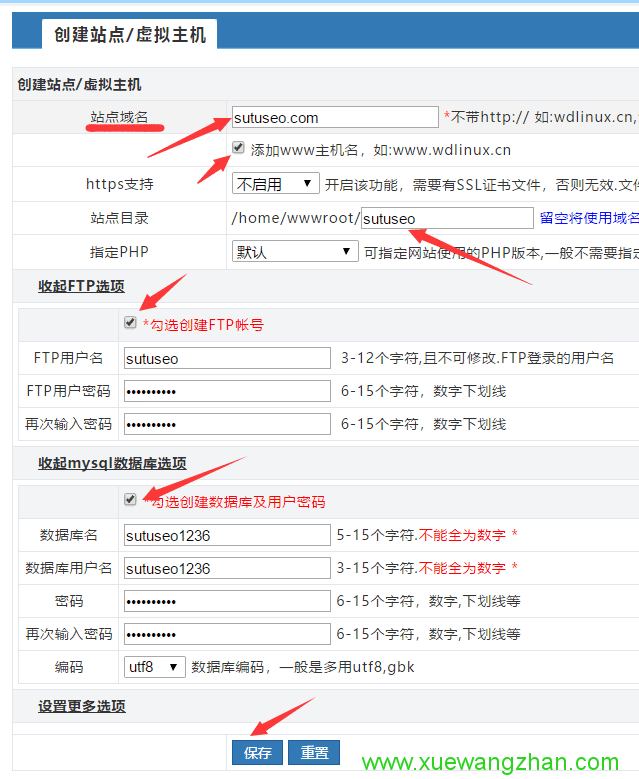Click the 留空将使用域名 link
The image size is (639, 779).
pyautogui.click(x=588, y=218)
